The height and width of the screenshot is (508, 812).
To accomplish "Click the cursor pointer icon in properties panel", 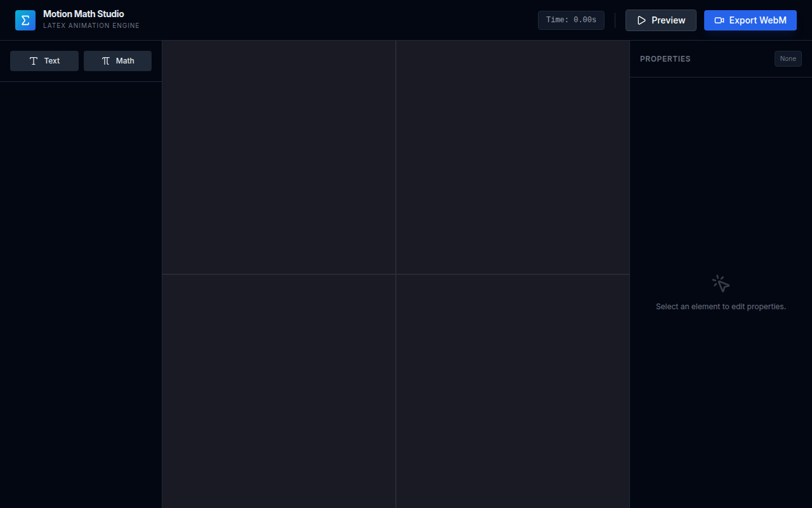I will pyautogui.click(x=721, y=283).
